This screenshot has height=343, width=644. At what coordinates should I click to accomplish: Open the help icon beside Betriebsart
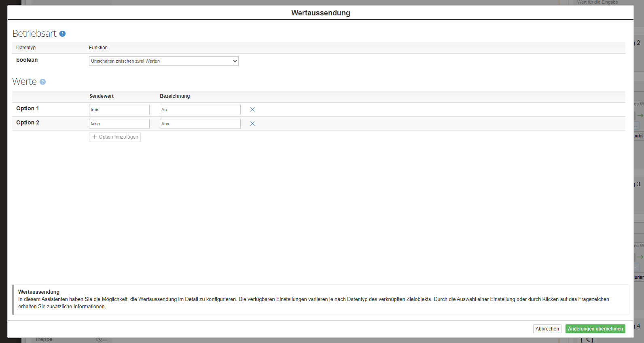click(62, 34)
